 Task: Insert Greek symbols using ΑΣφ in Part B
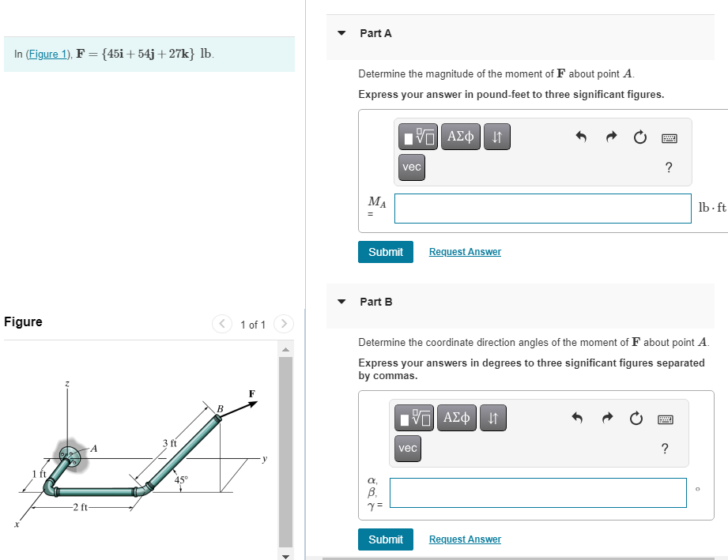coord(456,417)
